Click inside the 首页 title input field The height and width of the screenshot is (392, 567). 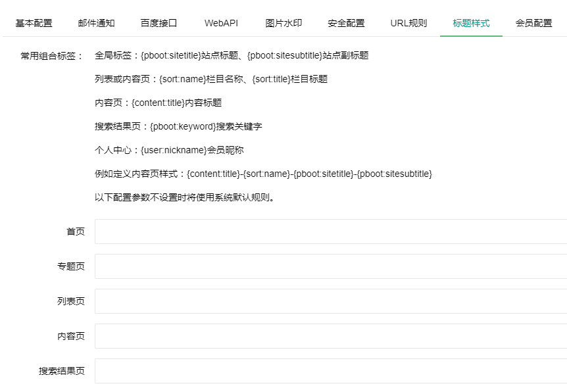coord(296,231)
